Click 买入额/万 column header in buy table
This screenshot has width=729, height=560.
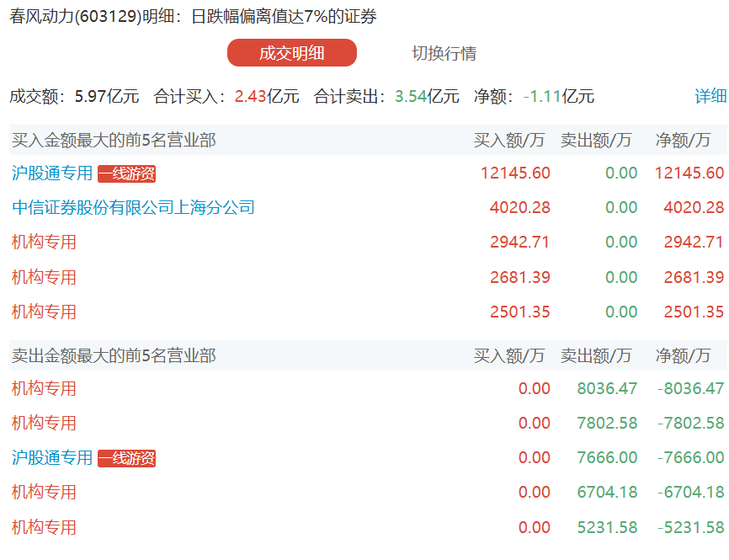pyautogui.click(x=509, y=140)
